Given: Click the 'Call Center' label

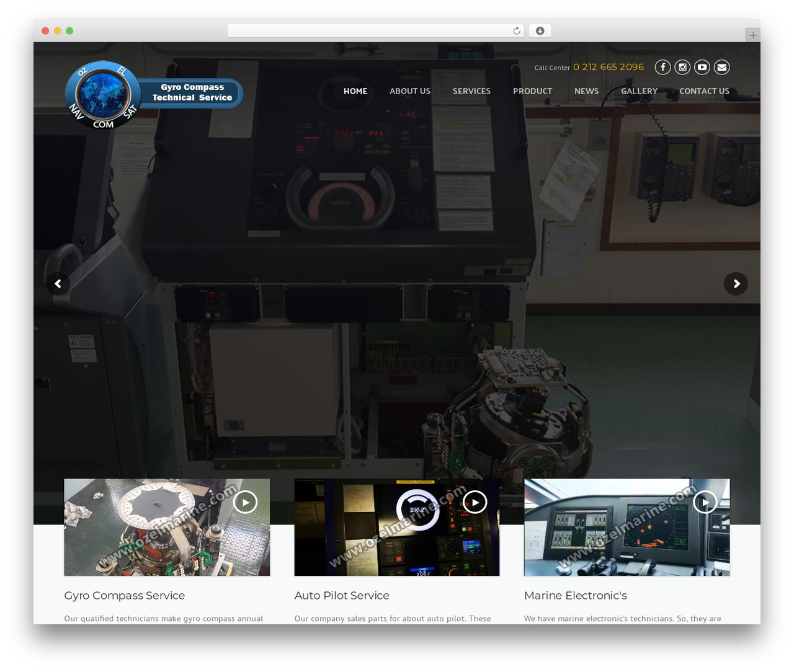Looking at the screenshot, I should pos(552,68).
